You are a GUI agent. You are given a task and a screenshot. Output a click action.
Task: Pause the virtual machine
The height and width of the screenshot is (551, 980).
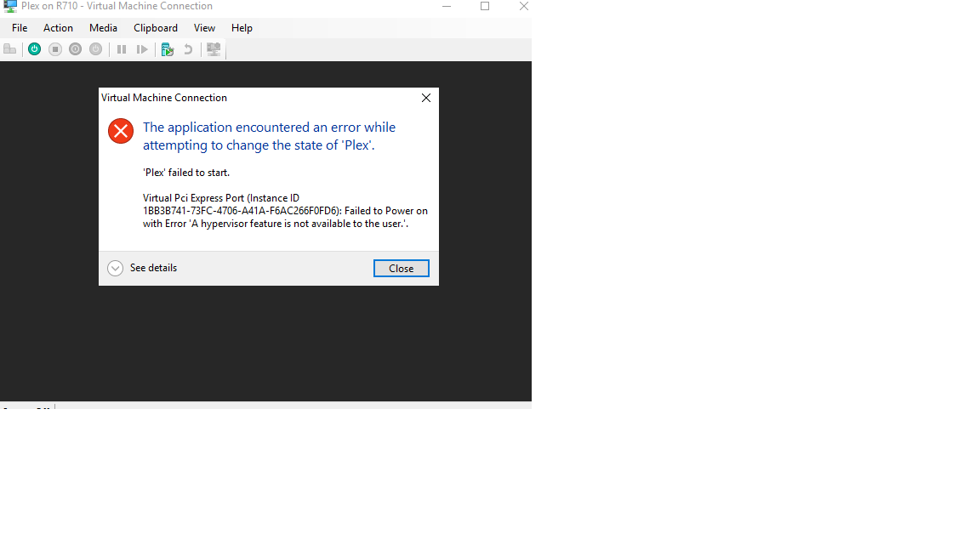122,49
